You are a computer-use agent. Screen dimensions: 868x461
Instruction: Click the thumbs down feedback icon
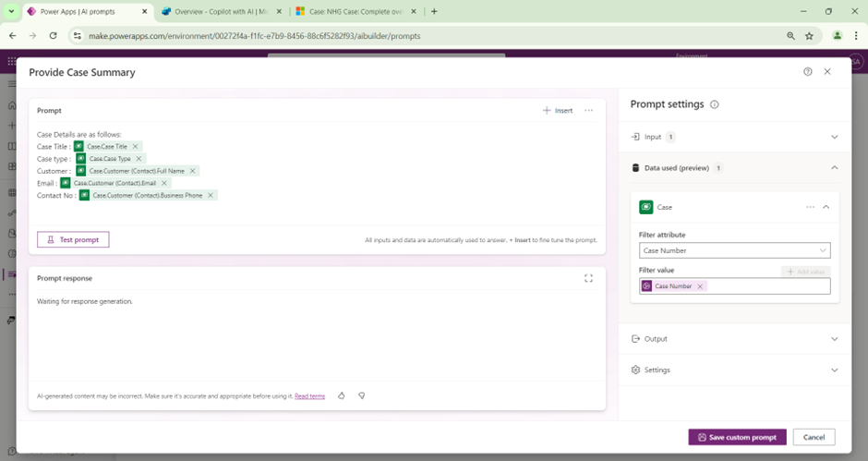pos(362,395)
